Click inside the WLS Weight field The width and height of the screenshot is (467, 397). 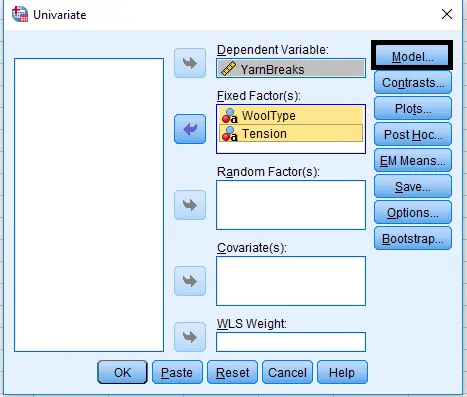(x=291, y=342)
